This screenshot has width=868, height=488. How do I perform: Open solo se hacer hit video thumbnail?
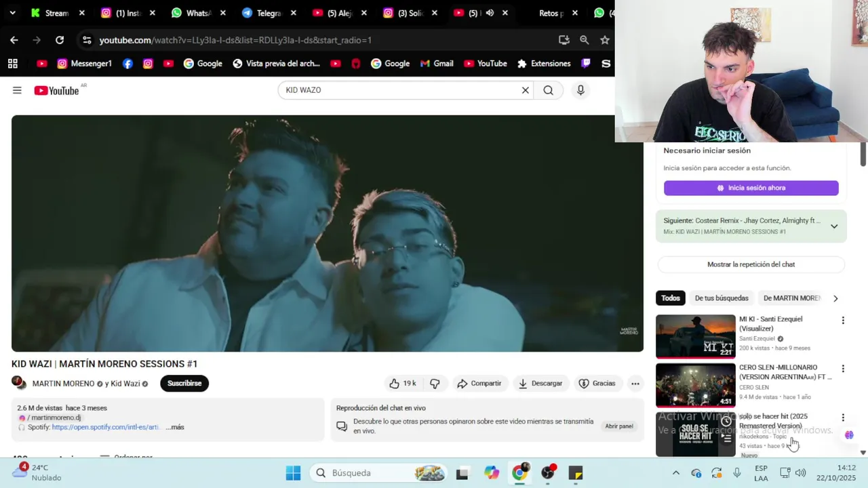pyautogui.click(x=696, y=434)
